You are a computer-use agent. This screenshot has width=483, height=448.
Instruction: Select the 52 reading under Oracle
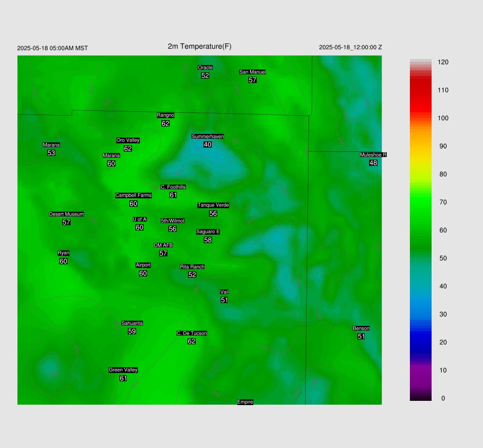click(205, 75)
